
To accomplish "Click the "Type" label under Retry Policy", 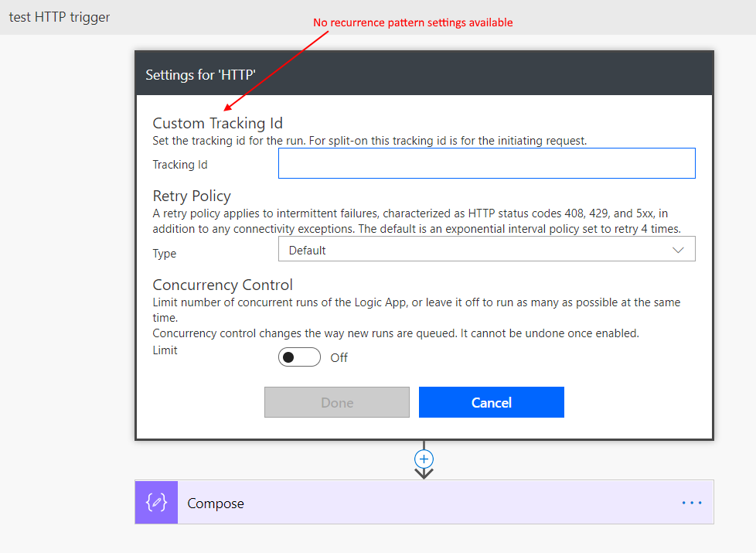I will tap(164, 254).
